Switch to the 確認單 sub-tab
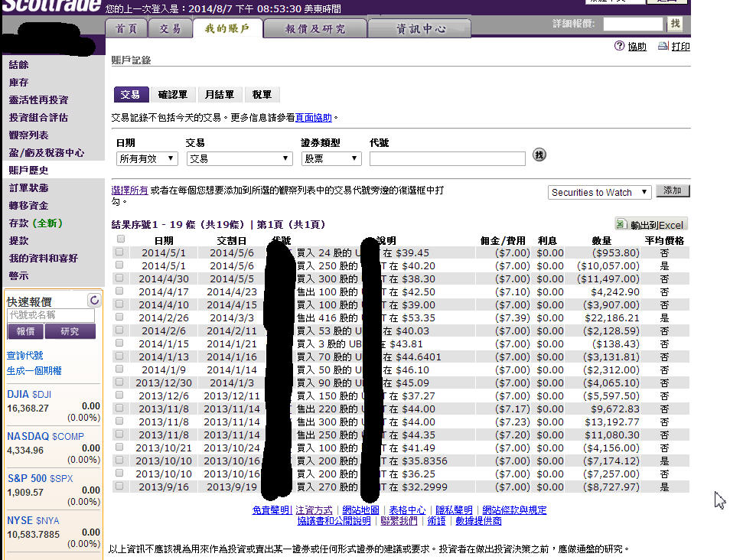730x560 pixels. pos(173,95)
